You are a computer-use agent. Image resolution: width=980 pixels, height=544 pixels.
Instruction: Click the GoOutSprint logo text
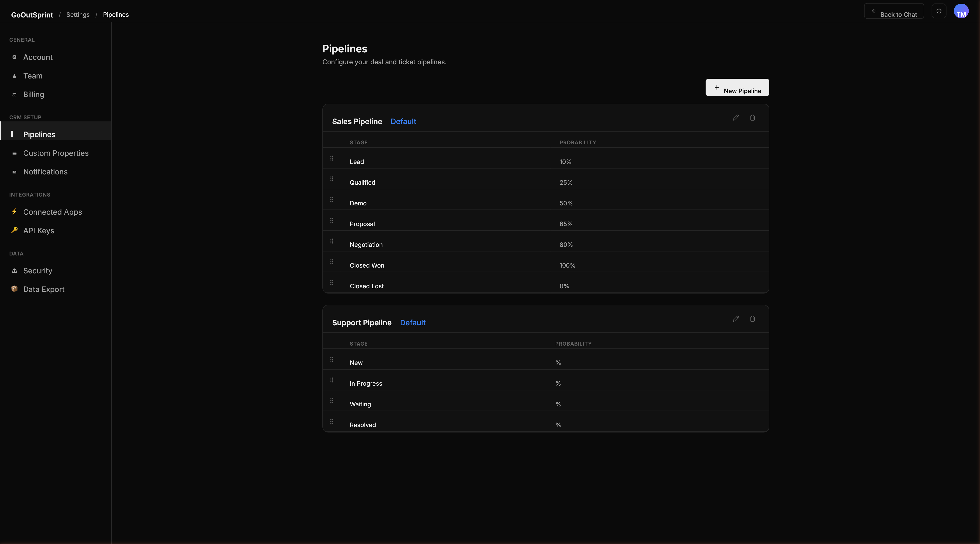pos(32,15)
